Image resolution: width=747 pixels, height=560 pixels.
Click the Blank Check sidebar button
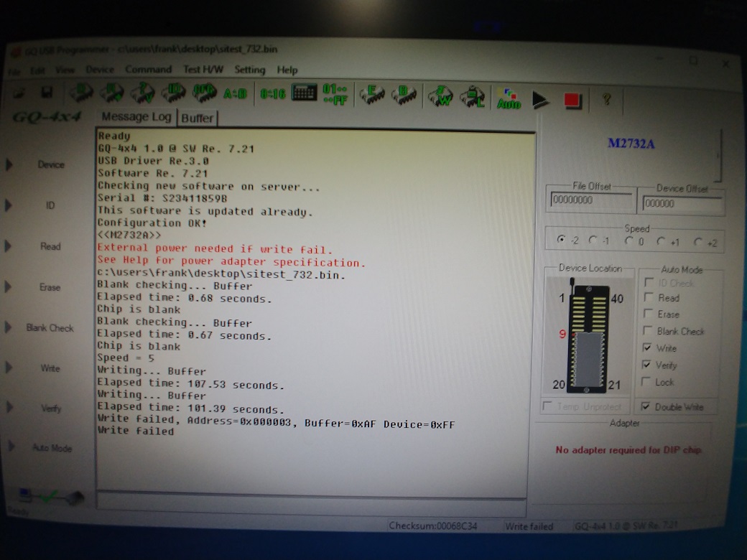50,328
